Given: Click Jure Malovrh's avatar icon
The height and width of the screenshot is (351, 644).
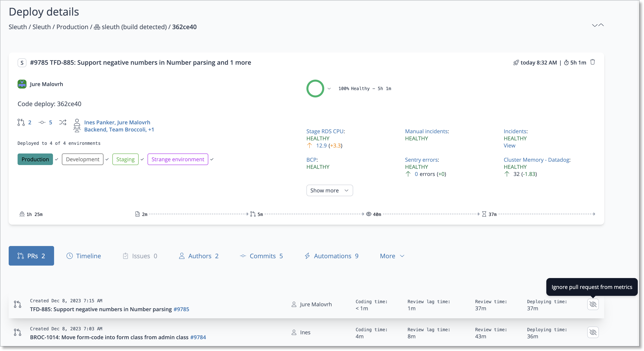Looking at the screenshot, I should pos(22,84).
